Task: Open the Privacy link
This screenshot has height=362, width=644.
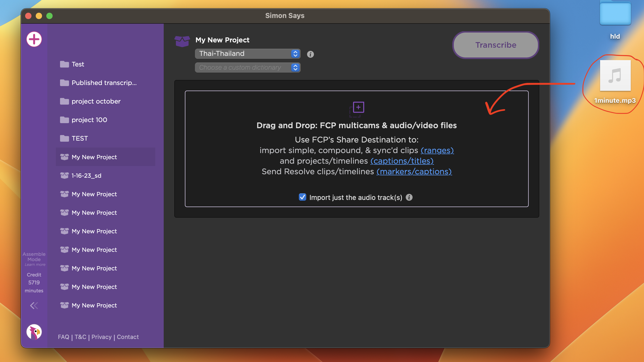Action: click(102, 337)
